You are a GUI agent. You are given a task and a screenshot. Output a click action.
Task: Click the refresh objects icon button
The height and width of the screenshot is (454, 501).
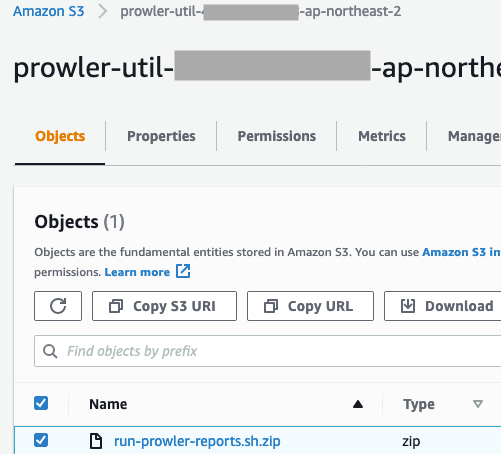pyautogui.click(x=58, y=306)
